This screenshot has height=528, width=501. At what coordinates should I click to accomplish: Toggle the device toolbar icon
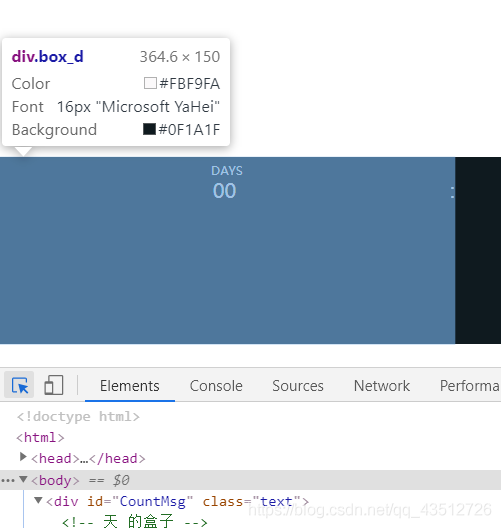(x=54, y=385)
